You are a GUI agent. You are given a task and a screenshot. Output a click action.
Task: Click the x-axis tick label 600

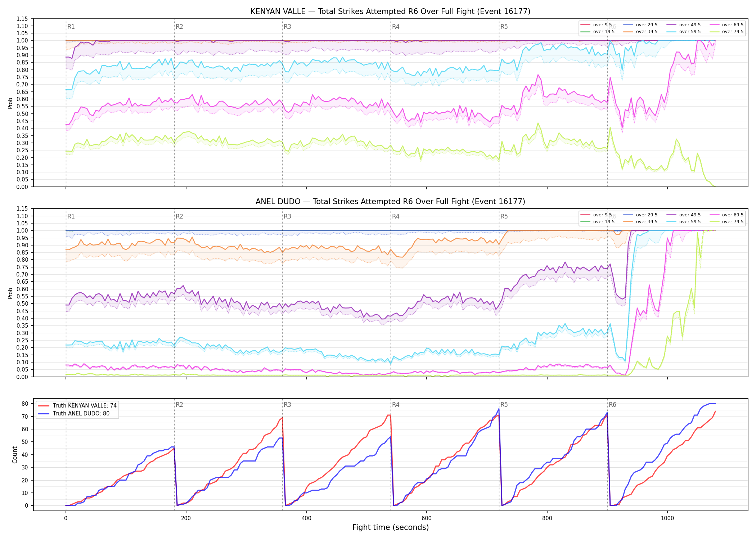pyautogui.click(x=427, y=518)
